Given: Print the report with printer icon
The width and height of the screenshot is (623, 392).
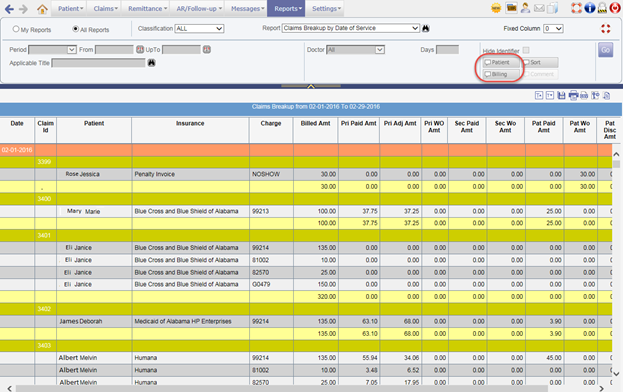Looking at the screenshot, I should (573, 95).
